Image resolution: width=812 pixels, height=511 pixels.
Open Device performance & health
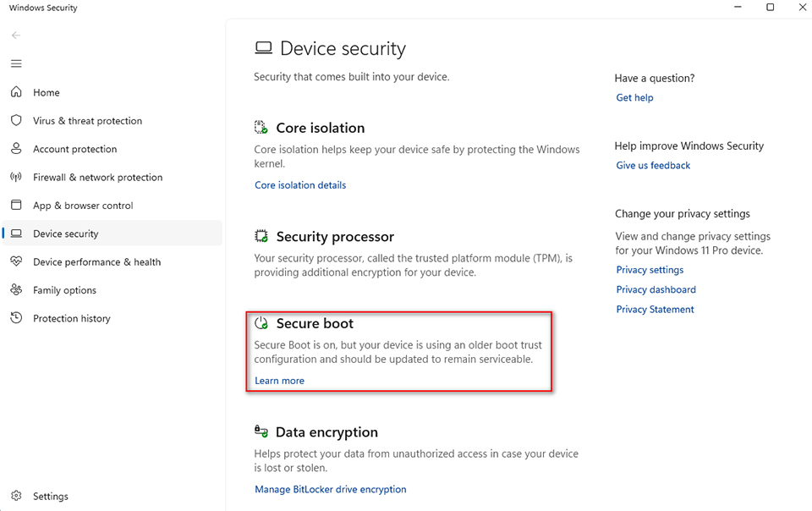coord(112,261)
